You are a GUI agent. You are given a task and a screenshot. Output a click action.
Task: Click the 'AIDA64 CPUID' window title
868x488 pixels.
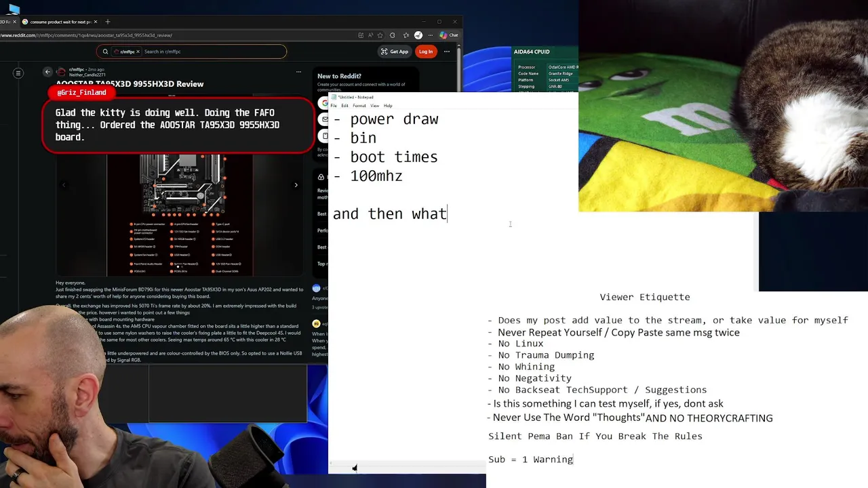532,52
